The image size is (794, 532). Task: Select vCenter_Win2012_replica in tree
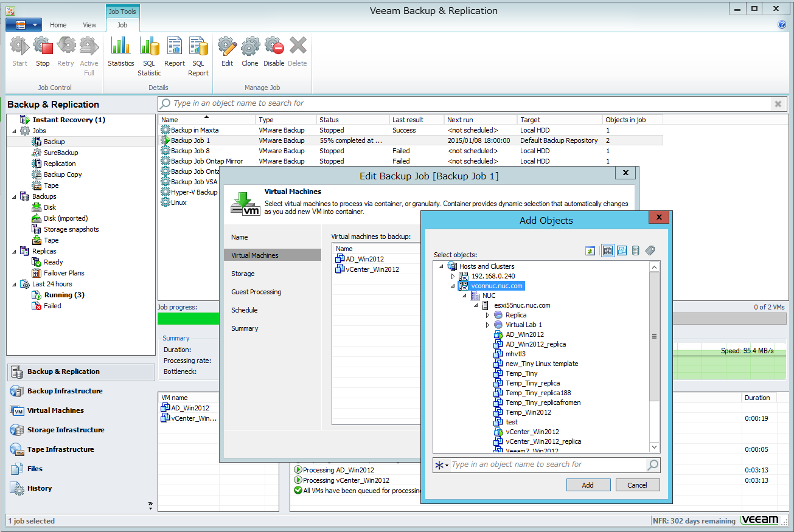pyautogui.click(x=543, y=441)
